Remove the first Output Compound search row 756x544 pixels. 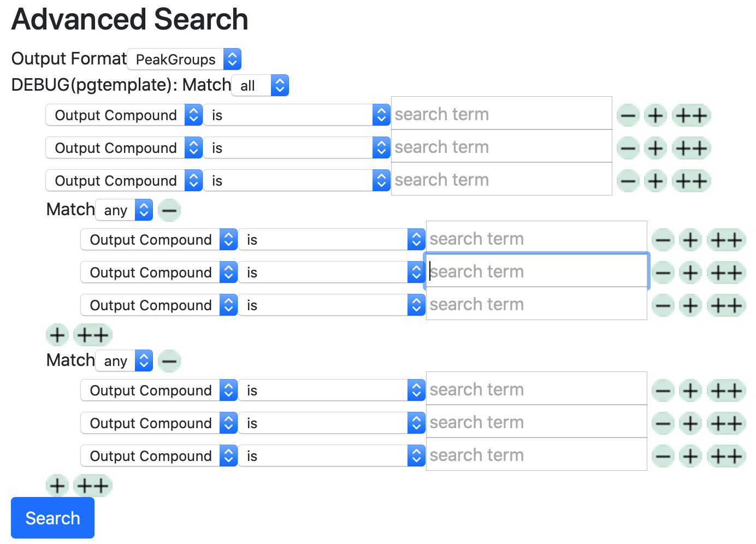[628, 115]
